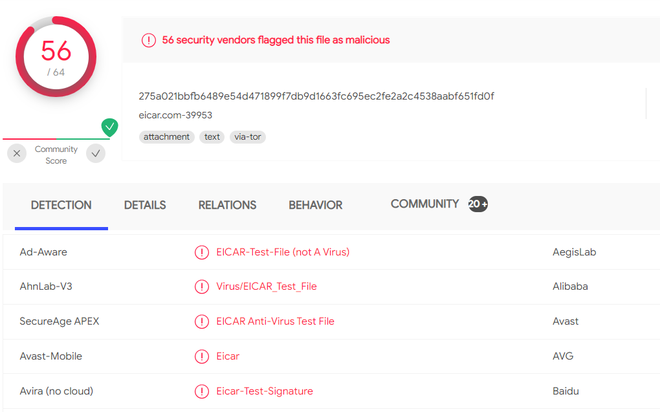
Task: Click the 56/64 detection score gauge
Action: click(56, 56)
